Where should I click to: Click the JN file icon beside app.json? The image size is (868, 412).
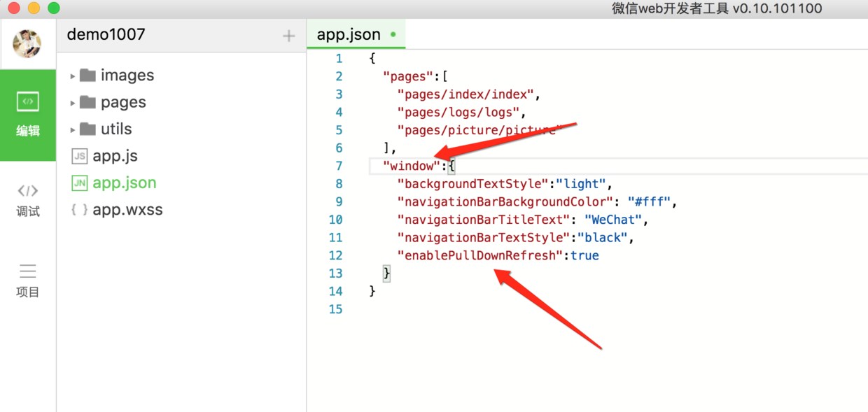[x=80, y=183]
